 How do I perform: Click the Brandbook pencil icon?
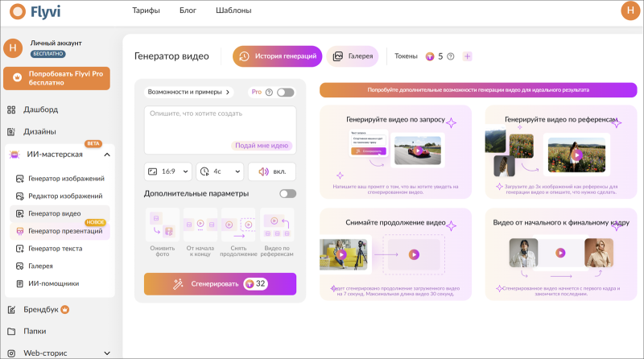tap(11, 310)
